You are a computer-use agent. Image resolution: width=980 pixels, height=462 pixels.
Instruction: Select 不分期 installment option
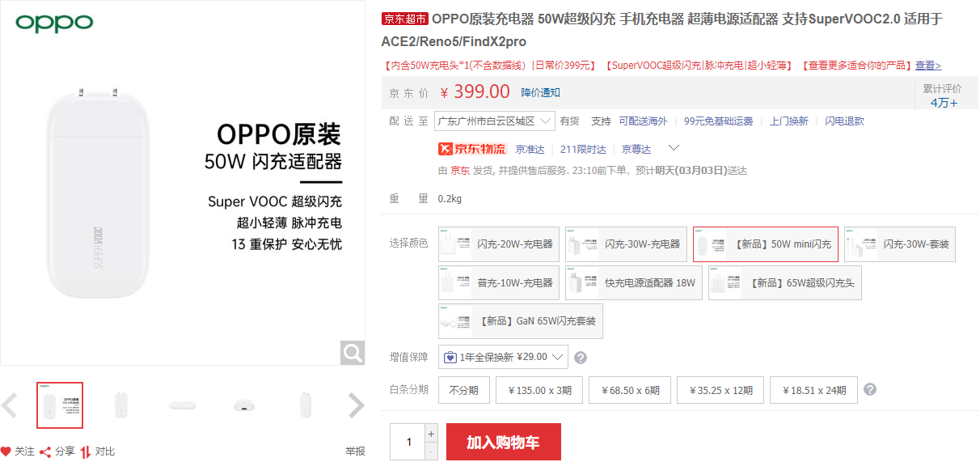[464, 390]
